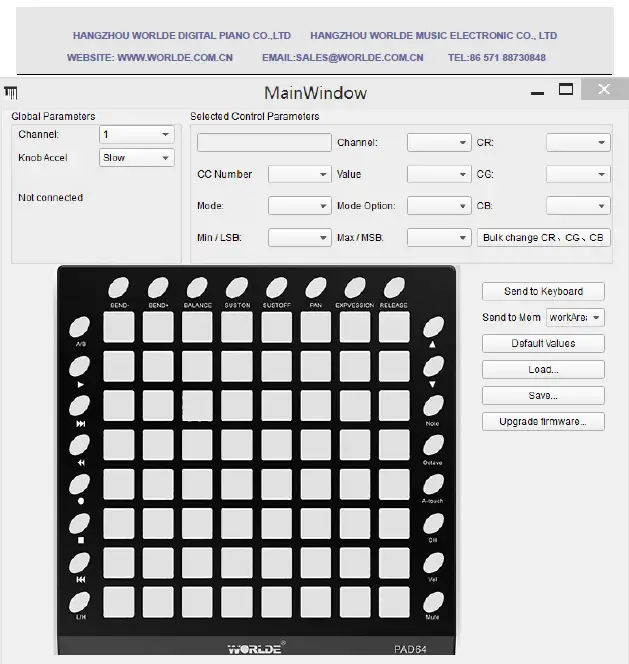Click the rewind transport button on the pad
629x664 pixels.
[79, 445]
